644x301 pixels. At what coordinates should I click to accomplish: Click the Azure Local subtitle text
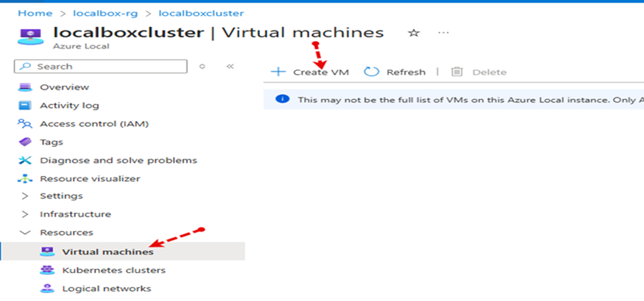coord(81,46)
